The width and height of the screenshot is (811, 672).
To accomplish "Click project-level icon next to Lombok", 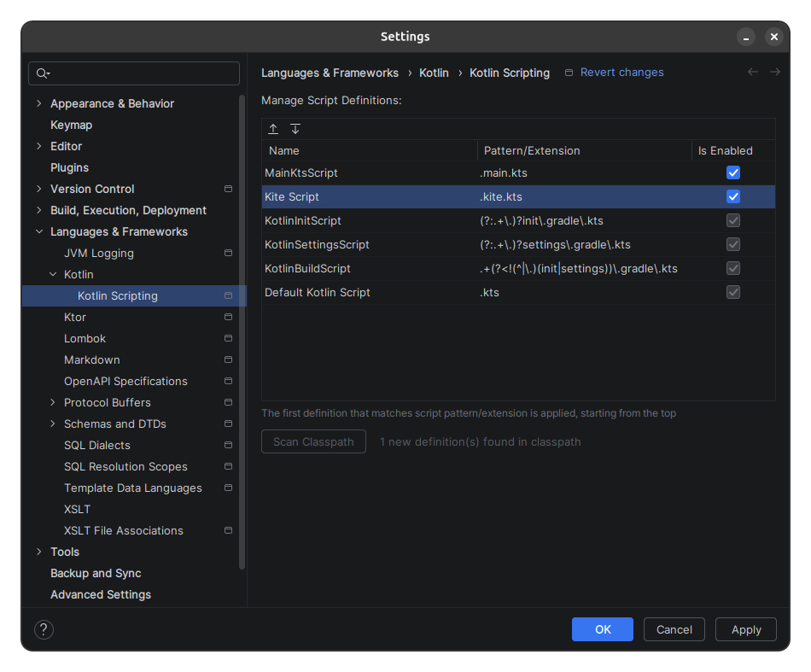I will tap(228, 338).
